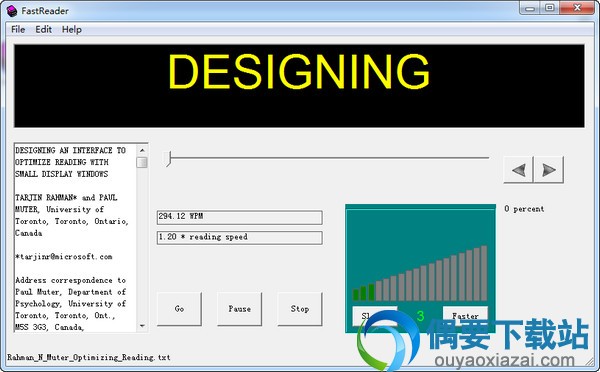Click the text panel scrollbar thumb
The width and height of the screenshot is (600, 372).
click(x=142, y=162)
